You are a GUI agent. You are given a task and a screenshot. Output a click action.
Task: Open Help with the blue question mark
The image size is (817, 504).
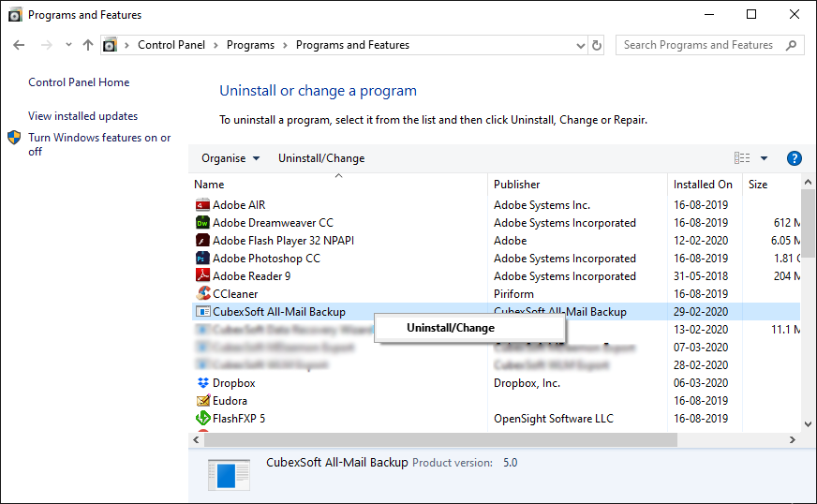click(x=794, y=158)
